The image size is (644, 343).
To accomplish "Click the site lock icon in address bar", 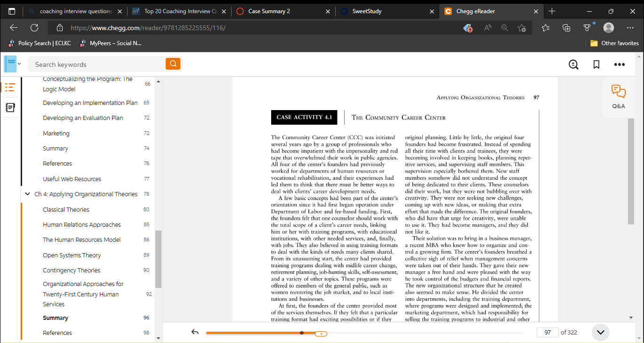I will click(59, 28).
